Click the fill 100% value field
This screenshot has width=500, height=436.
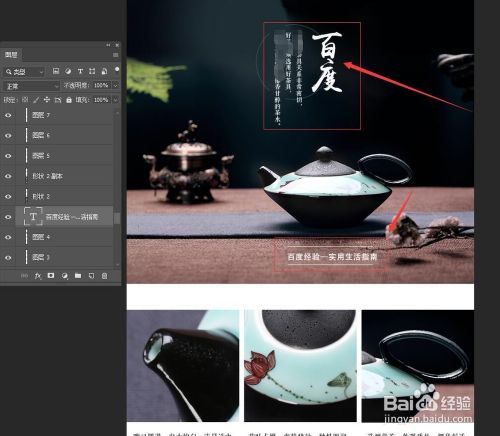point(101,100)
